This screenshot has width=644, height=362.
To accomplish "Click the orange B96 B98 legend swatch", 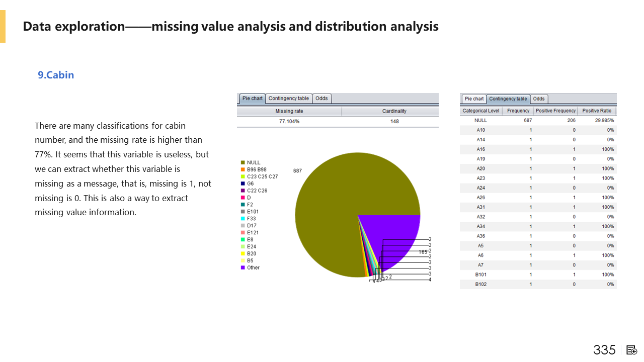I will coord(243,170).
